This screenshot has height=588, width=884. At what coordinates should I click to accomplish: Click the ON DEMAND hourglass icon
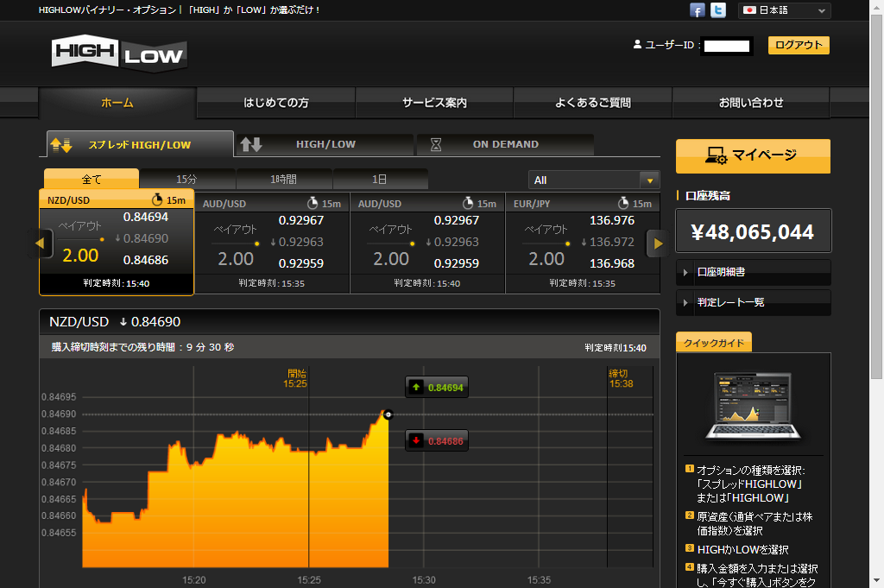coord(436,144)
